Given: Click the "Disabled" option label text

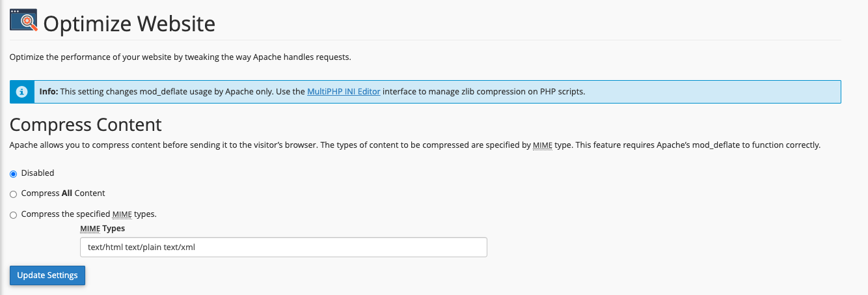Looking at the screenshot, I should [38, 173].
